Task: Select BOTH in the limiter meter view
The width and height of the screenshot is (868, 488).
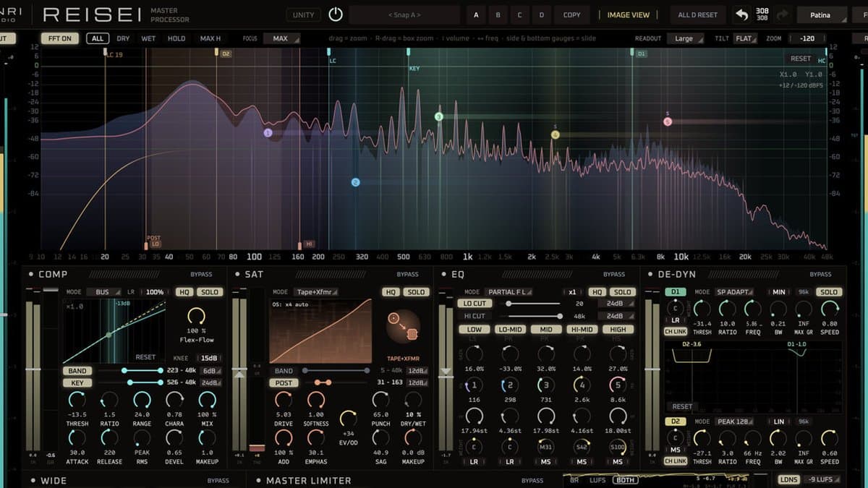Action: [625, 479]
